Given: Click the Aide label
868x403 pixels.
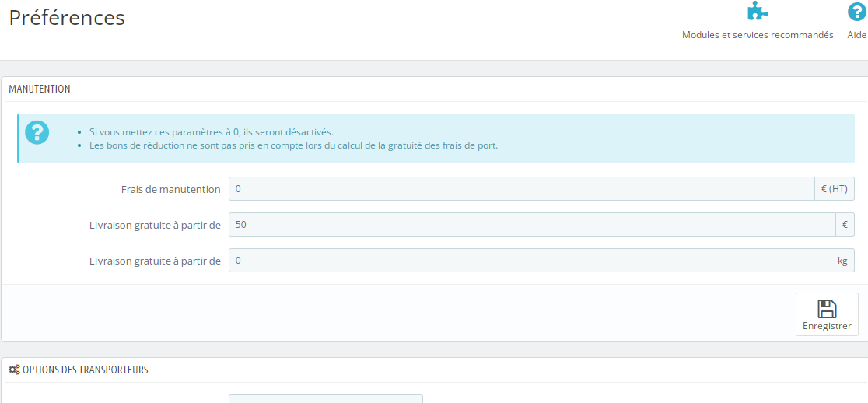Looking at the screenshot, I should (856, 35).
